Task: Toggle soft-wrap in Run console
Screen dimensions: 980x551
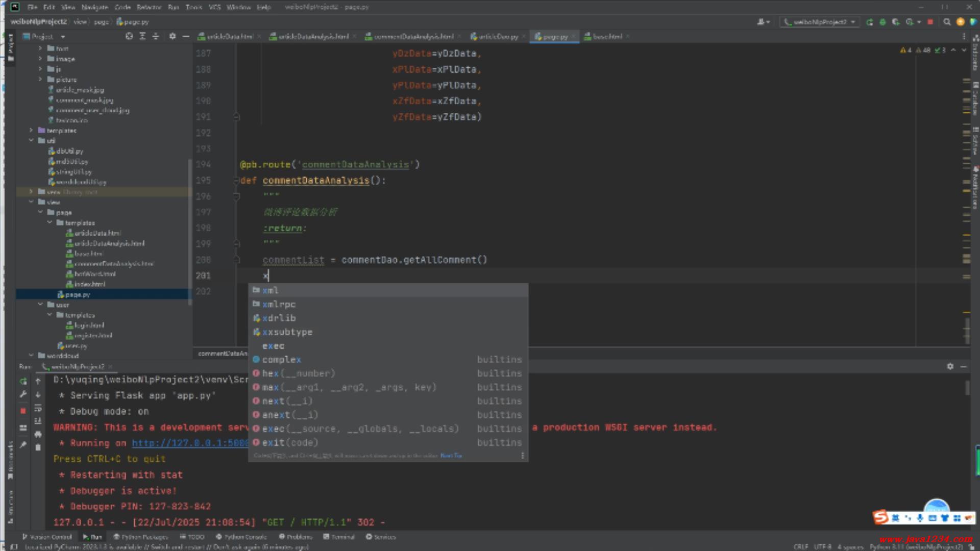Action: point(38,408)
